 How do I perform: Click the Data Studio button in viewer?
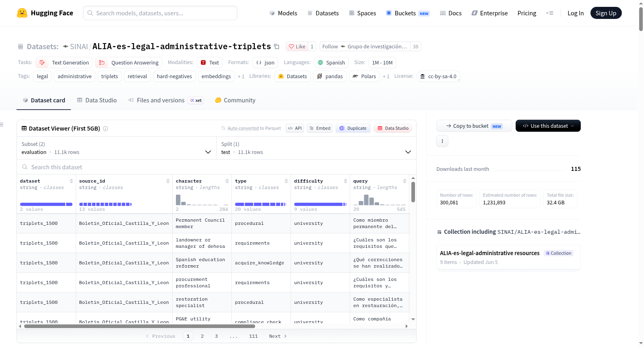pos(392,128)
